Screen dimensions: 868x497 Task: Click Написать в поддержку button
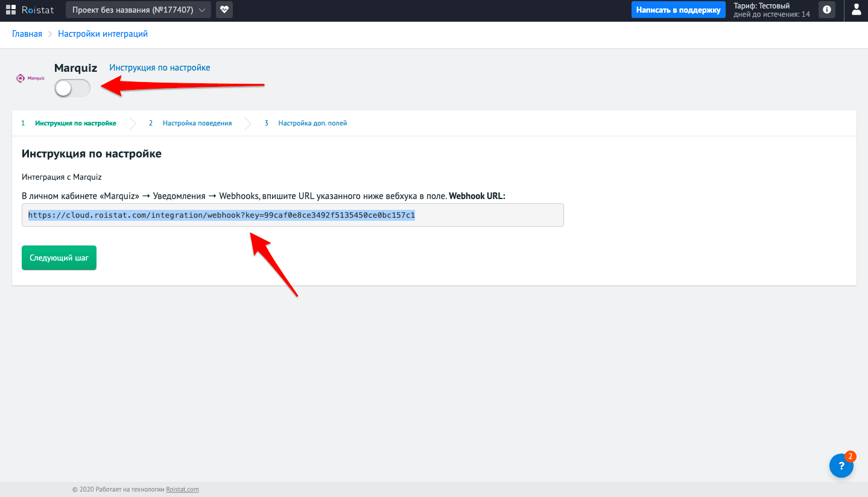pos(679,10)
